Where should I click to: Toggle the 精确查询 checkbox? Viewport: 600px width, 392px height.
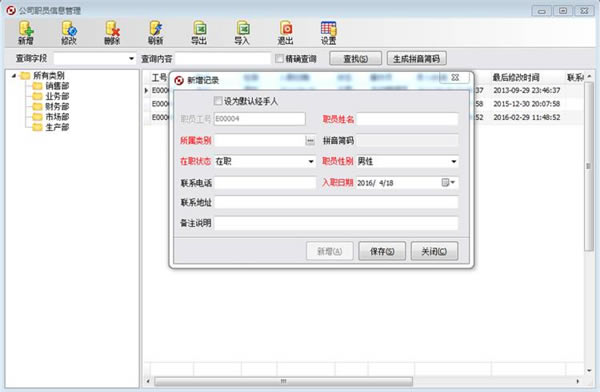pyautogui.click(x=279, y=59)
